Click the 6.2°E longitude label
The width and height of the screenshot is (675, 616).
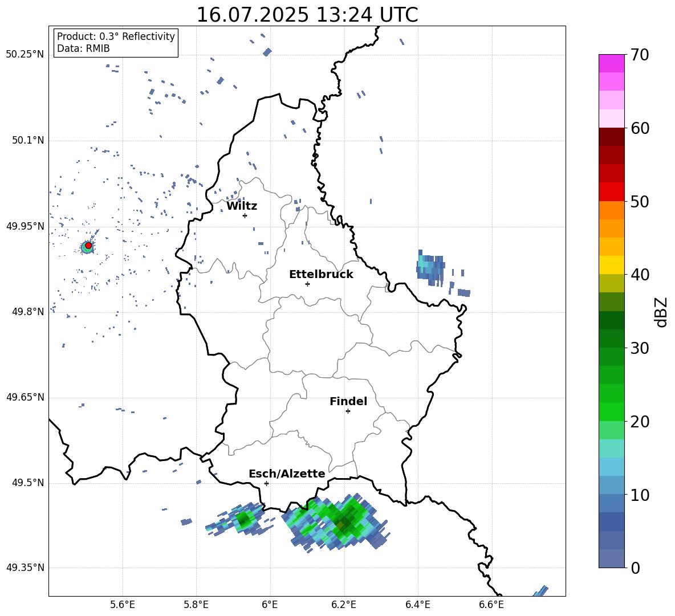344,605
